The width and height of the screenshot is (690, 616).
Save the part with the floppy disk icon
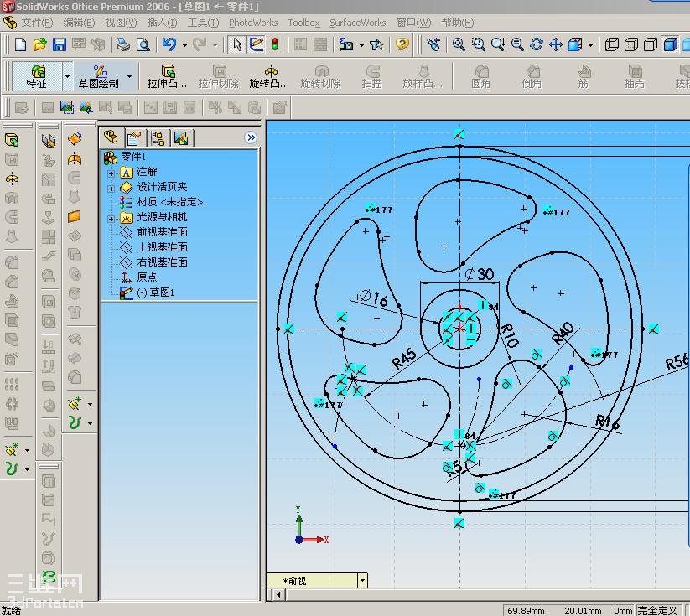coord(59,44)
